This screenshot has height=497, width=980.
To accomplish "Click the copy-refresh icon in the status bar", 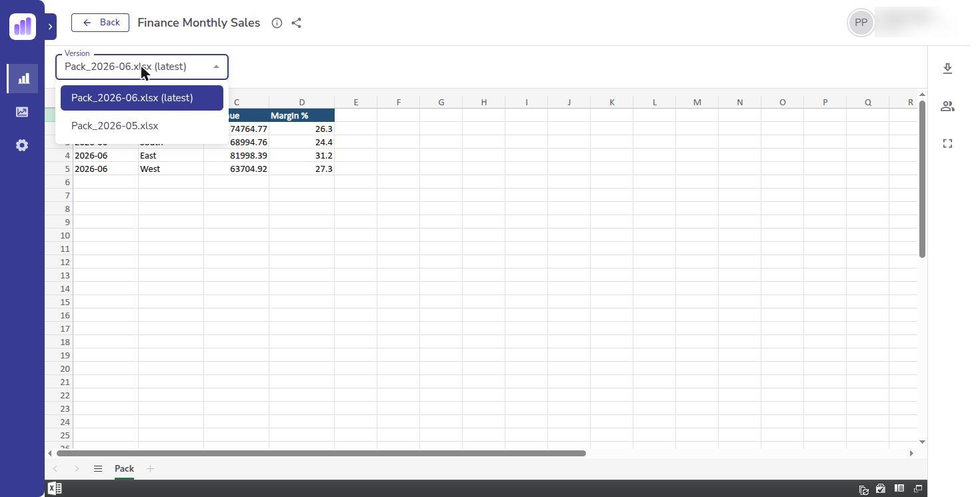I will 863,489.
